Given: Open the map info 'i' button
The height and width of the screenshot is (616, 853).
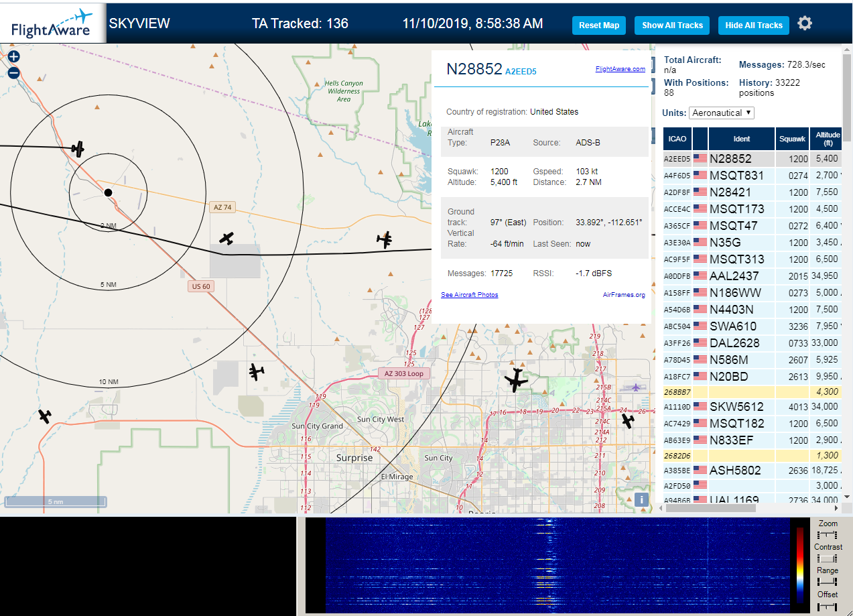Looking at the screenshot, I should pos(641,499).
